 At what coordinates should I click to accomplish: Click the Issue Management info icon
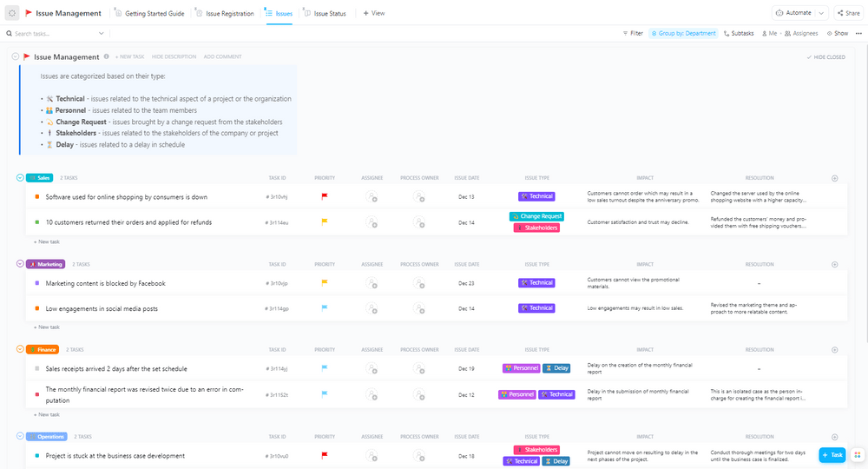tap(107, 56)
